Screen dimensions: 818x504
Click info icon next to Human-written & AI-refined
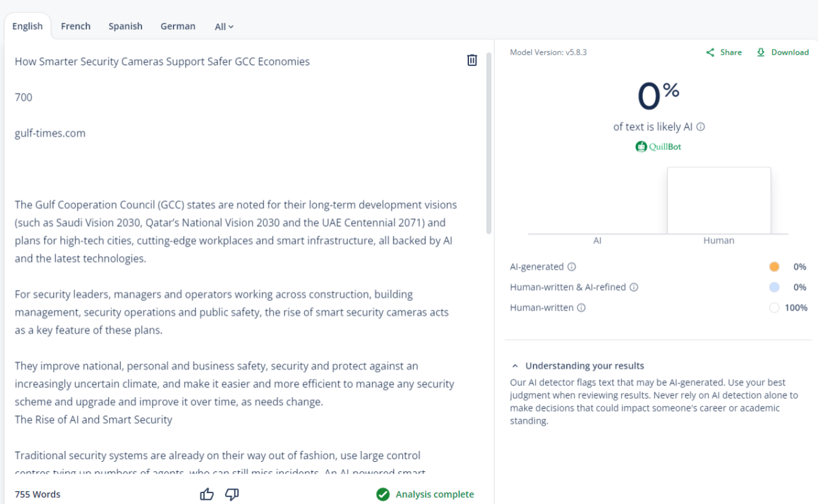[634, 287]
